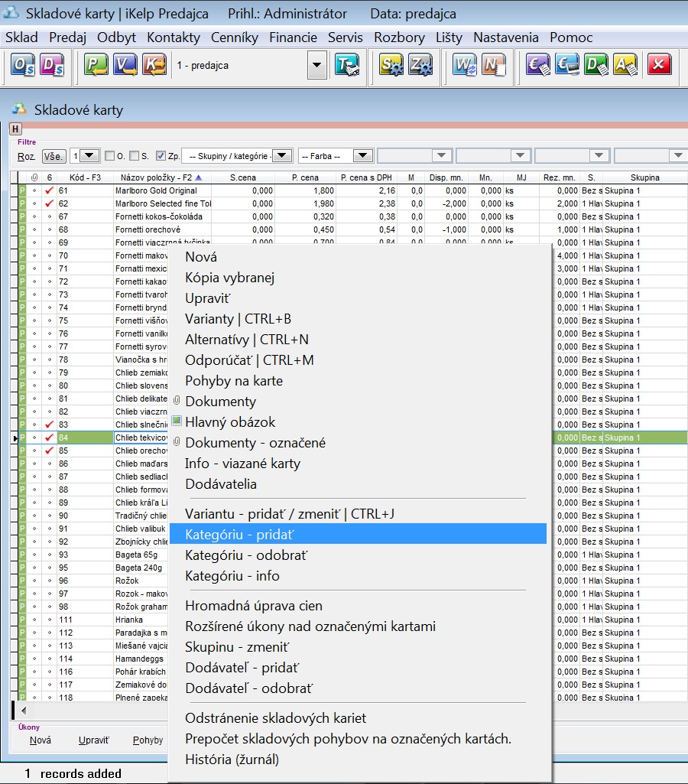The width and height of the screenshot is (688, 784).
Task: Click the yellow 'S' gear toolbar icon
Action: click(x=391, y=66)
